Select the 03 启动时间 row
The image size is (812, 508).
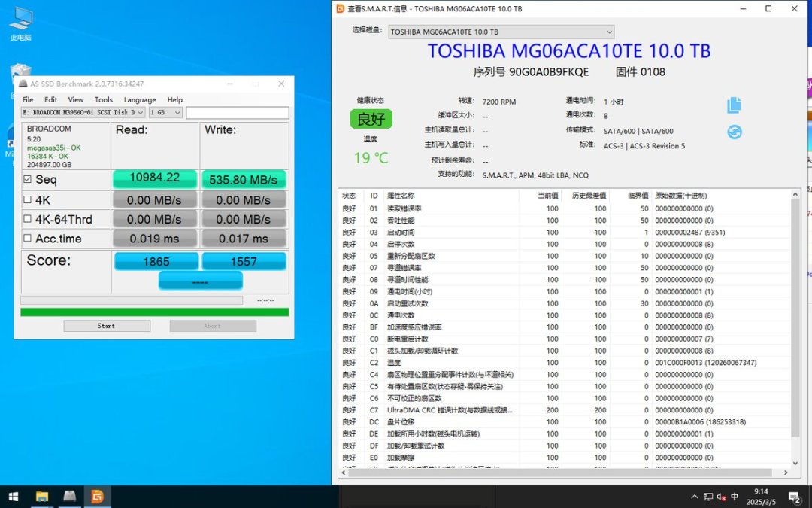point(565,233)
